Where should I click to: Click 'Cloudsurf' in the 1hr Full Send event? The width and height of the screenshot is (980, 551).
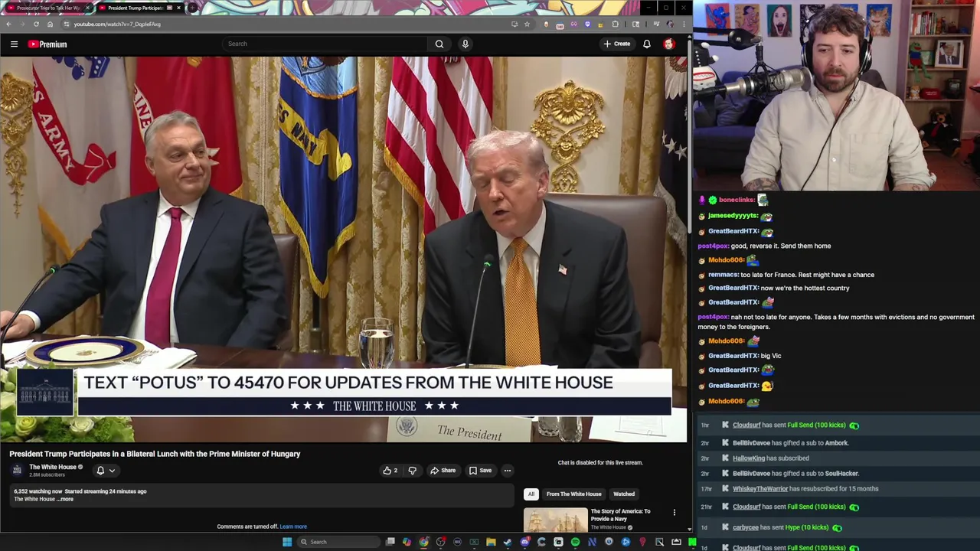746,425
